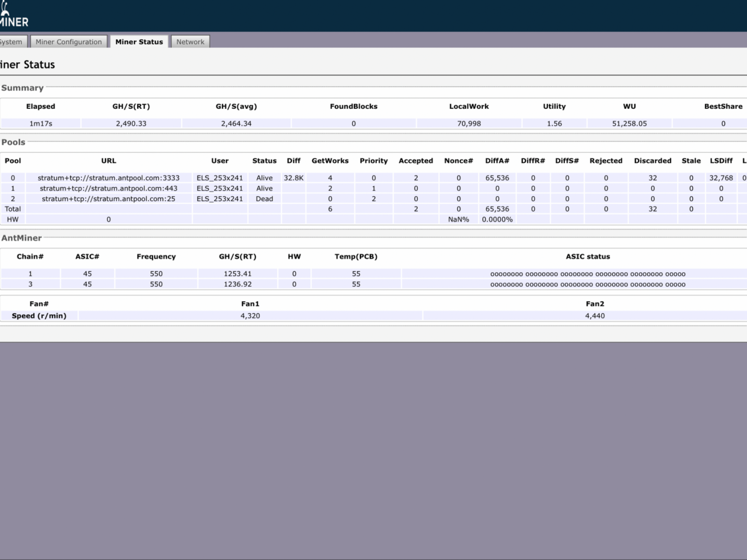The image size is (747, 560).
Task: Click the DiffA# column header
Action: (x=497, y=161)
